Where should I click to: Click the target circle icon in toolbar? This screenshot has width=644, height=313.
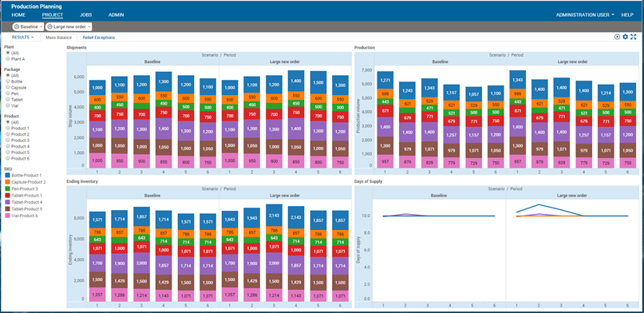click(618, 37)
